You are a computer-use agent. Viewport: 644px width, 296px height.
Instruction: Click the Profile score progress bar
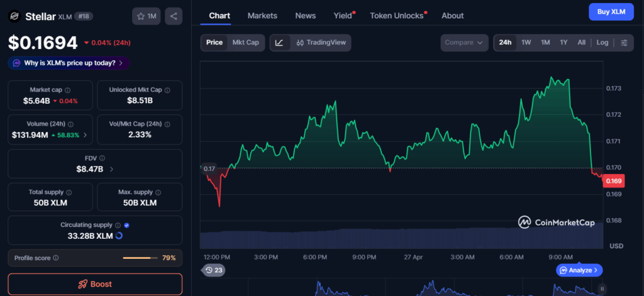(x=140, y=258)
